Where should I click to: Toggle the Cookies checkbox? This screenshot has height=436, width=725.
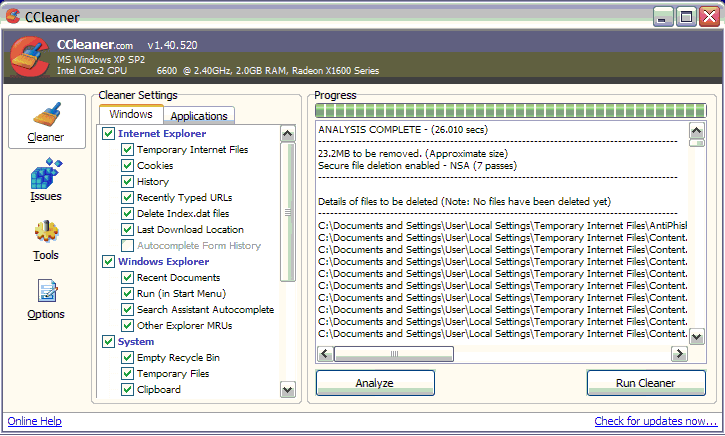[x=127, y=166]
